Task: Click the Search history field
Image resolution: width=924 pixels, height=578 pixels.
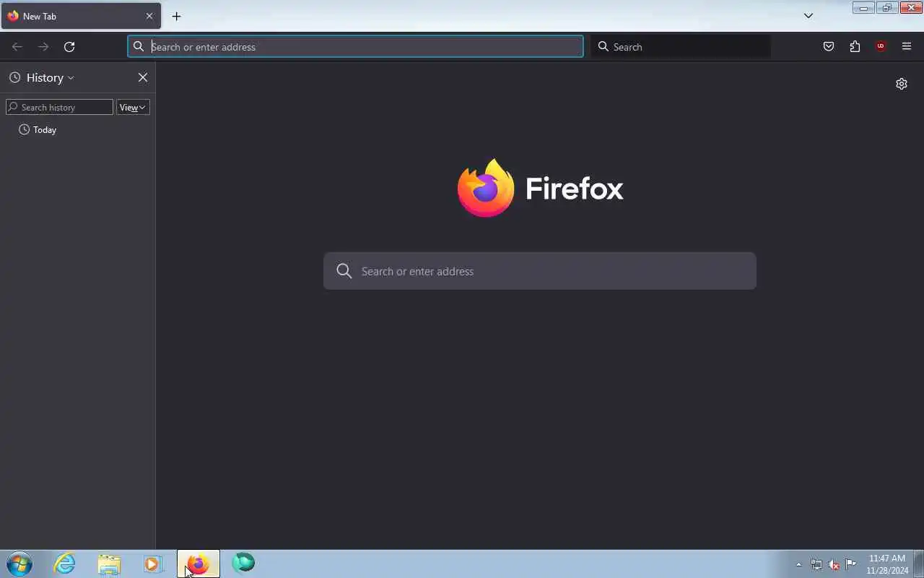Action: point(59,108)
